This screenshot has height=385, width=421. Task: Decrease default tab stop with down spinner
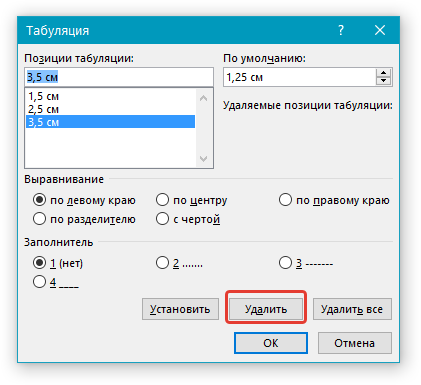(x=383, y=81)
